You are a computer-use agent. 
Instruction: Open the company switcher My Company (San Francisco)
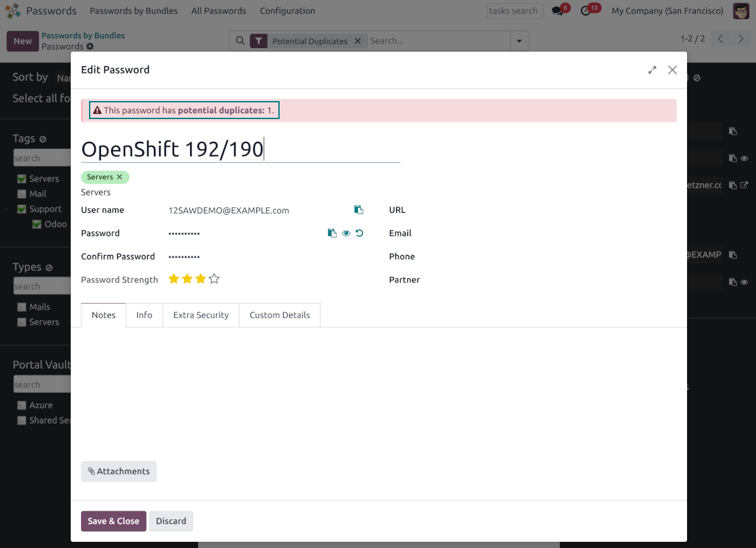(x=667, y=11)
